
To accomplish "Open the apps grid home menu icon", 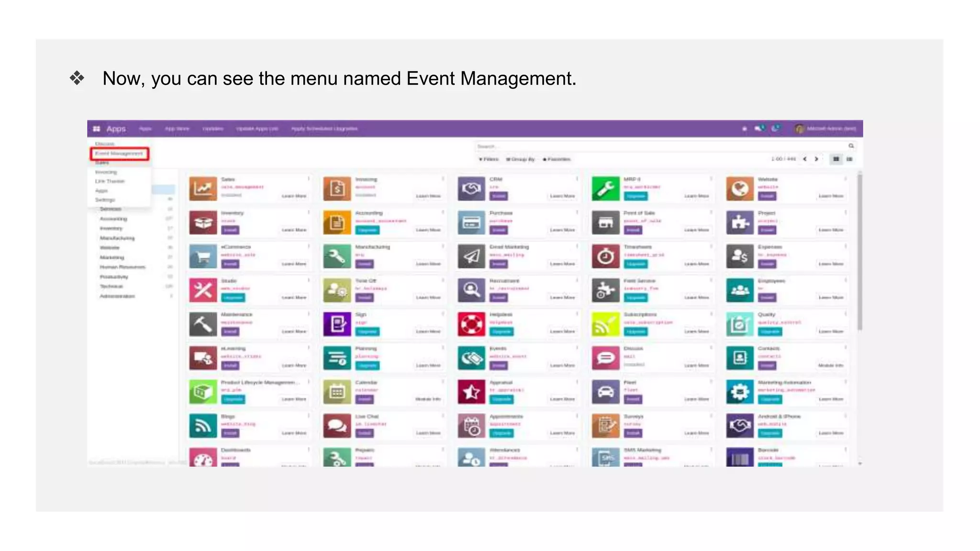I will tap(96, 129).
